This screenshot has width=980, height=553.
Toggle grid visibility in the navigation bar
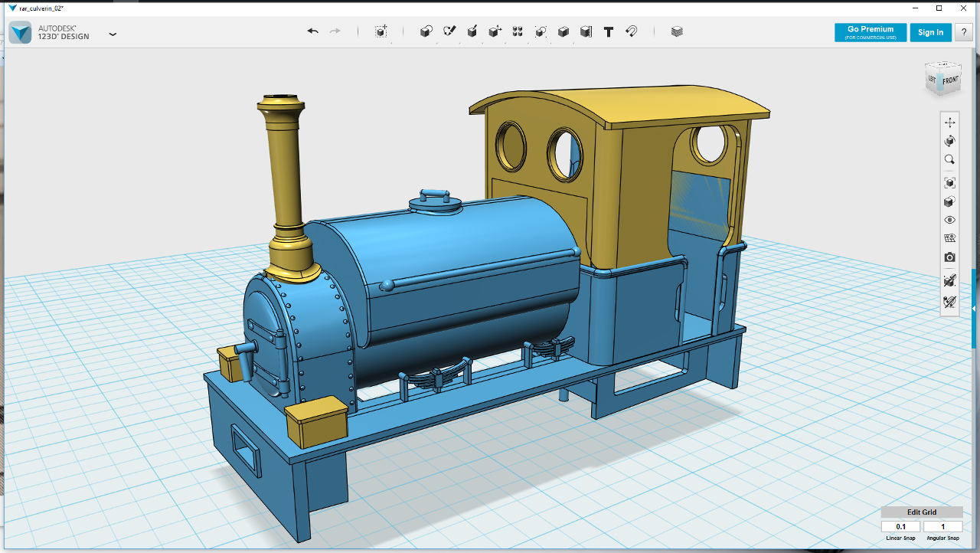(950, 238)
